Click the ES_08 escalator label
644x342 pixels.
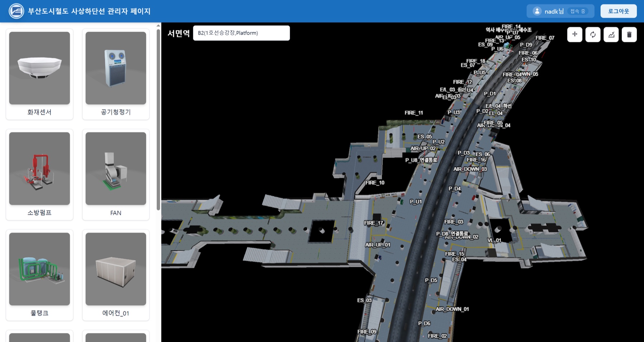pyautogui.click(x=514, y=81)
